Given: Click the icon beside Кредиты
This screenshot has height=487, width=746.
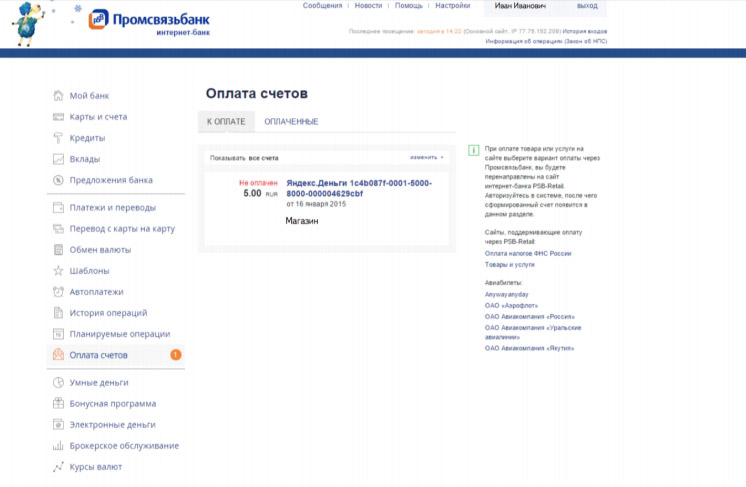Looking at the screenshot, I should pyautogui.click(x=58, y=138).
